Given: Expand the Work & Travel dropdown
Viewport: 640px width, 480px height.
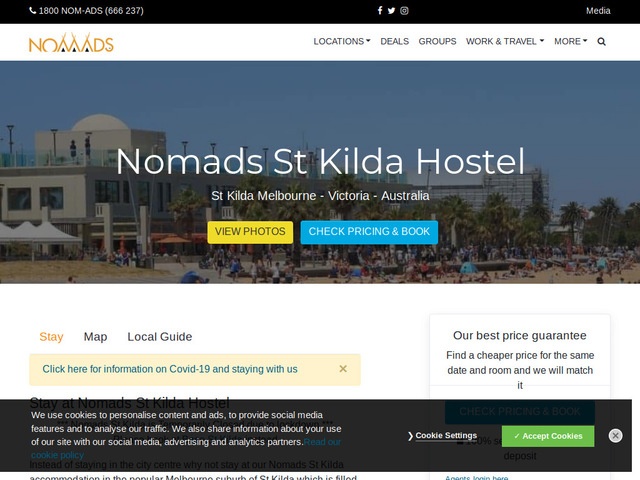Looking at the screenshot, I should [505, 42].
